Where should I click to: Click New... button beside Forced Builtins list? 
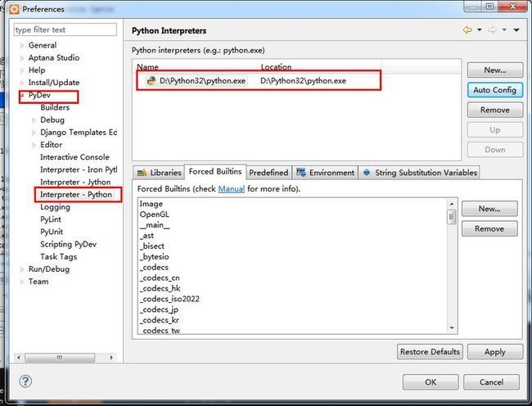[489, 209]
